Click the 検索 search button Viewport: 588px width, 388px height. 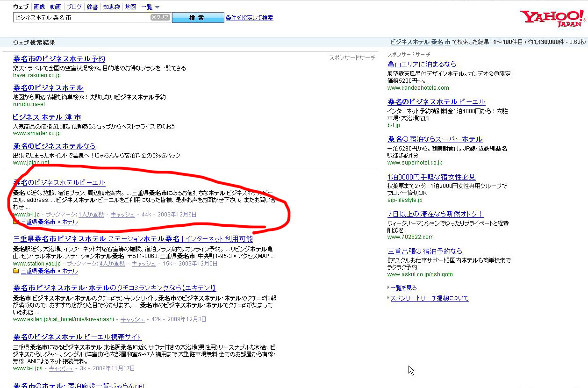[198, 18]
